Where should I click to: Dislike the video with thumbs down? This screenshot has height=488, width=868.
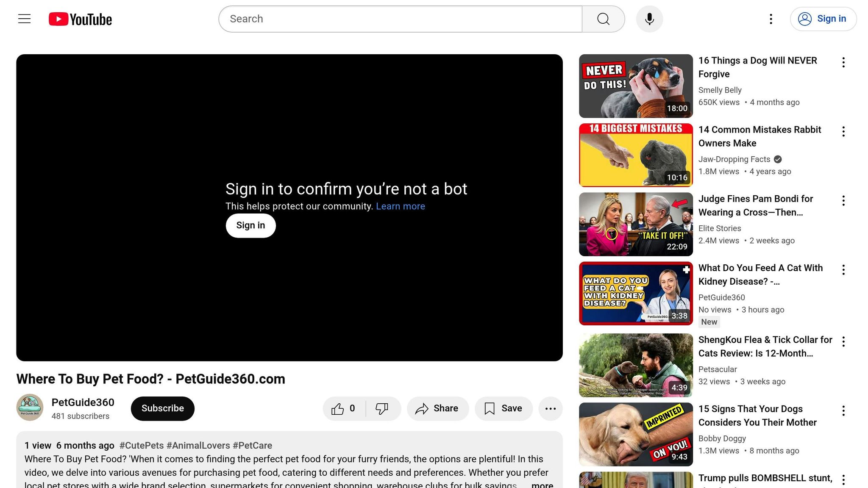click(382, 408)
